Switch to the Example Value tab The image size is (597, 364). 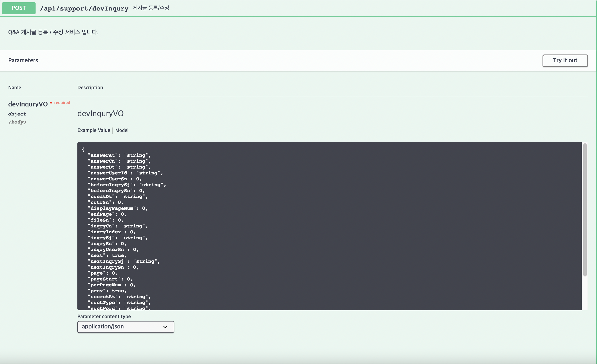[x=94, y=130]
